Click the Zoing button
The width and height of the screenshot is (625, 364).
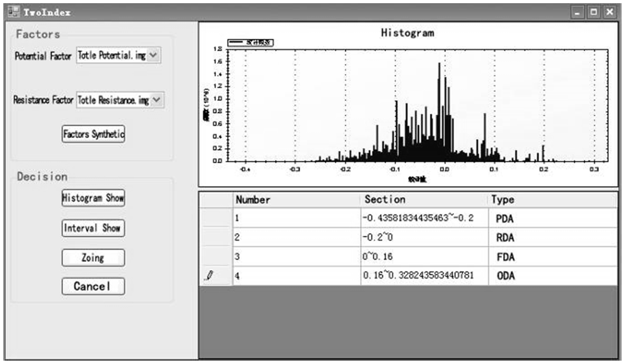point(93,258)
